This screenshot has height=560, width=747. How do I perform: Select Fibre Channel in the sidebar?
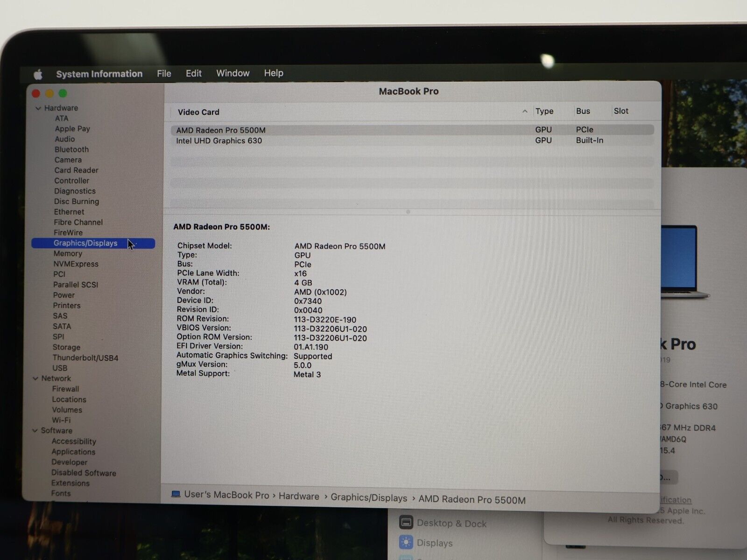[x=78, y=222]
